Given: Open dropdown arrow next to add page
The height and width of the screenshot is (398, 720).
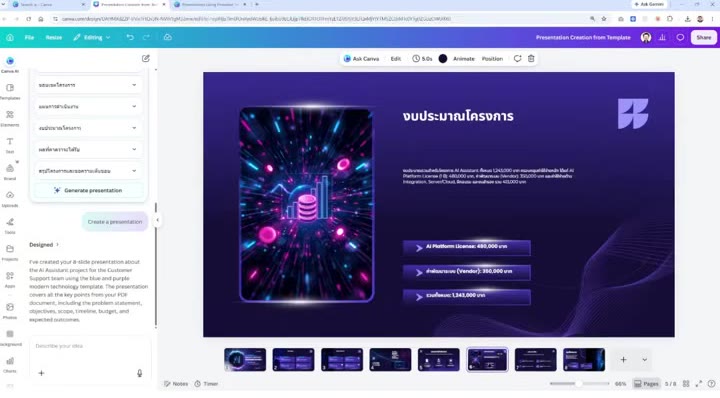Looking at the screenshot, I should point(644,359).
